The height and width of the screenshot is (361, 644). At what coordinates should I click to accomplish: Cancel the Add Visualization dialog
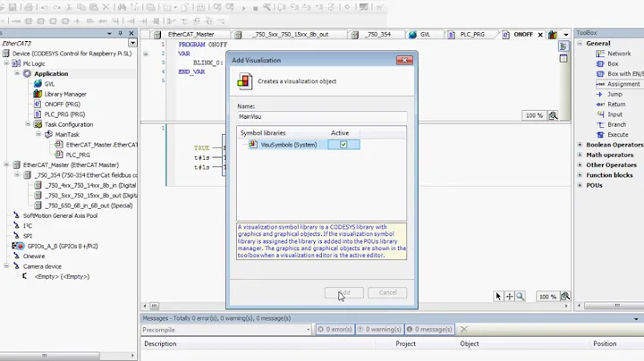(387, 292)
